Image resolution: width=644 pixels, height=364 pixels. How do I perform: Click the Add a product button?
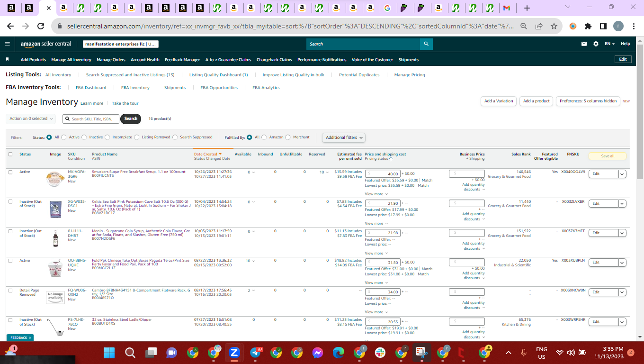point(536,101)
